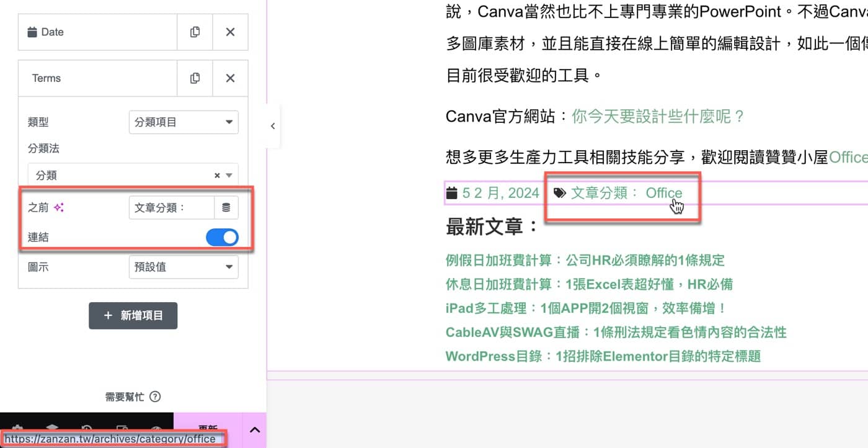Click the AI sparkle icon beside 之前

[59, 208]
